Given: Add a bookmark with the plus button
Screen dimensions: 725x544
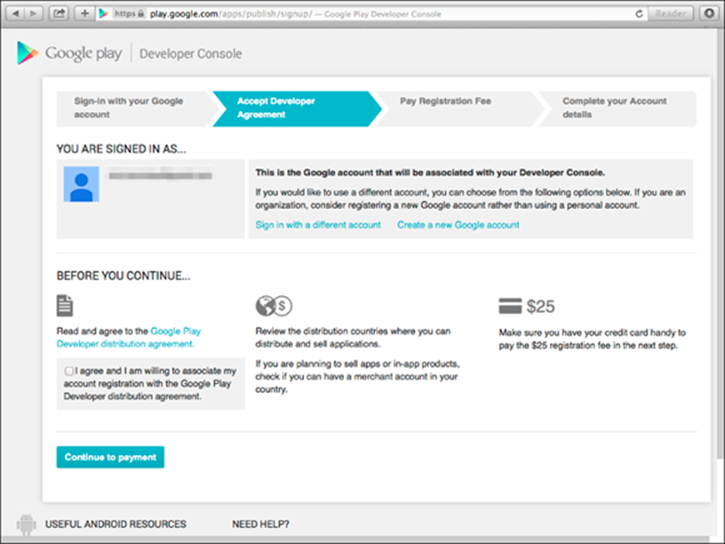Looking at the screenshot, I should [x=84, y=13].
